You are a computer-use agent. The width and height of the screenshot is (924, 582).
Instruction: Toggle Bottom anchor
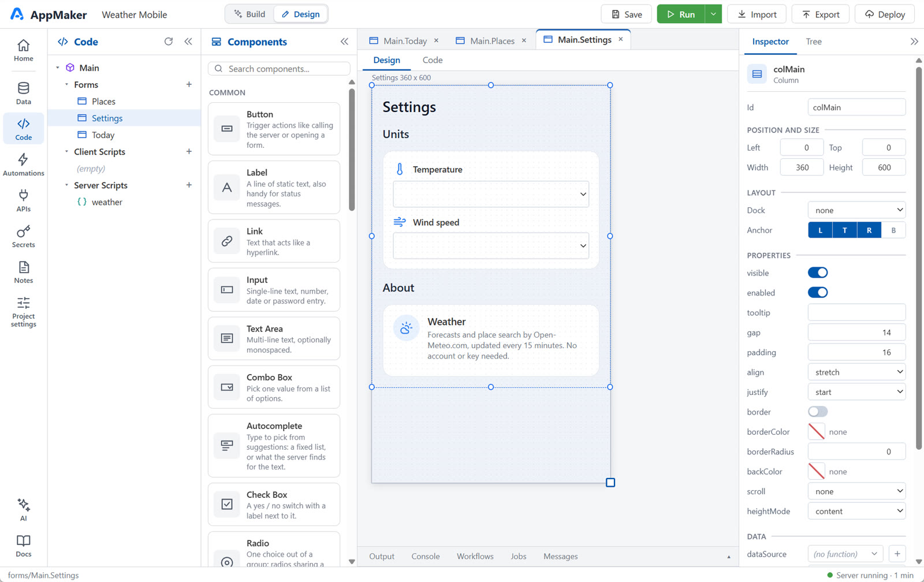(x=893, y=230)
